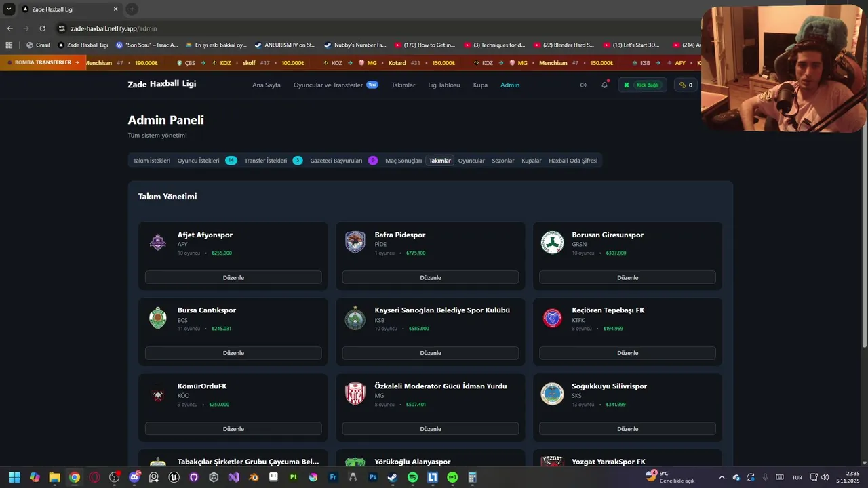Click the browser address bar

[x=380, y=28]
